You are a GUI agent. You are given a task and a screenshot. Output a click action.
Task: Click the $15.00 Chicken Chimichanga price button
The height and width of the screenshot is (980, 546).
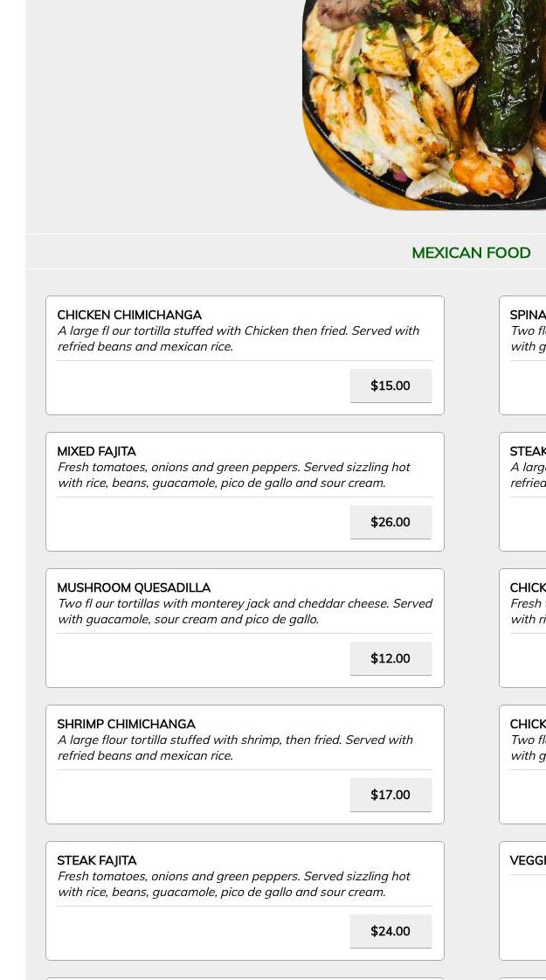click(390, 386)
